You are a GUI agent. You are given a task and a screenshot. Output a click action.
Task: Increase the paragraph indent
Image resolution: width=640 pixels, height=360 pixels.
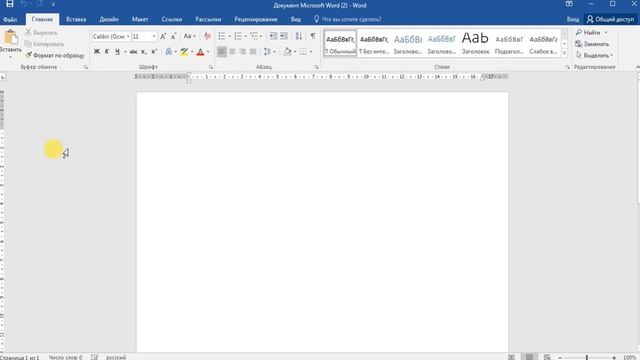tap(284, 36)
